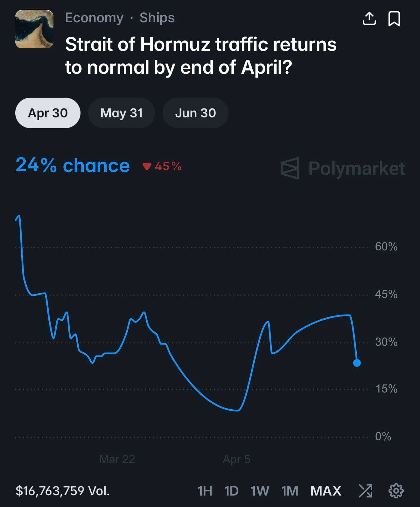The height and width of the screenshot is (507, 420).
Task: Switch chart range to 1D
Action: pyautogui.click(x=231, y=490)
